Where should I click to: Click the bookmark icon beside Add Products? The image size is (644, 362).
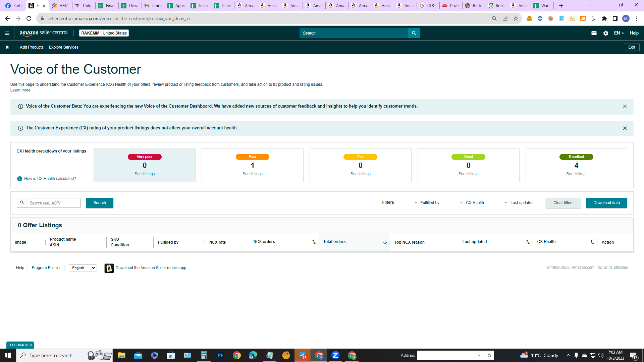pyautogui.click(x=7, y=47)
